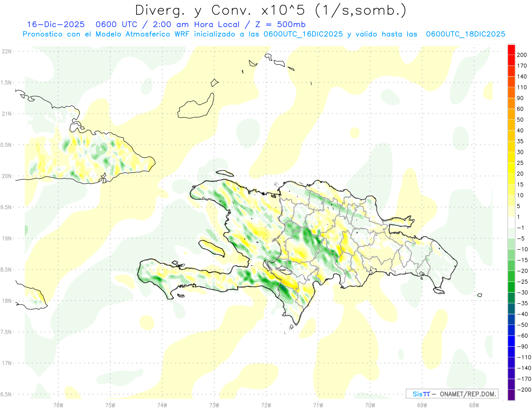Click the colorbar label '90'

(x=521, y=98)
